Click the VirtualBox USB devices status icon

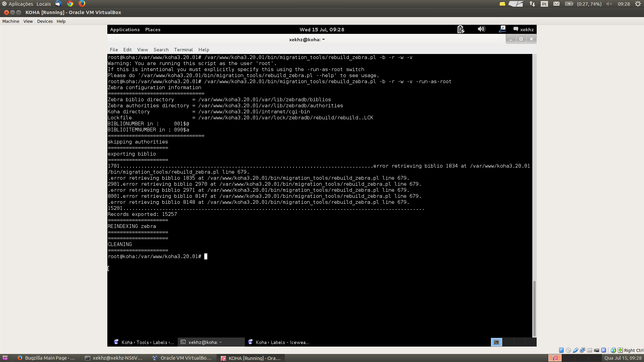[575, 350]
